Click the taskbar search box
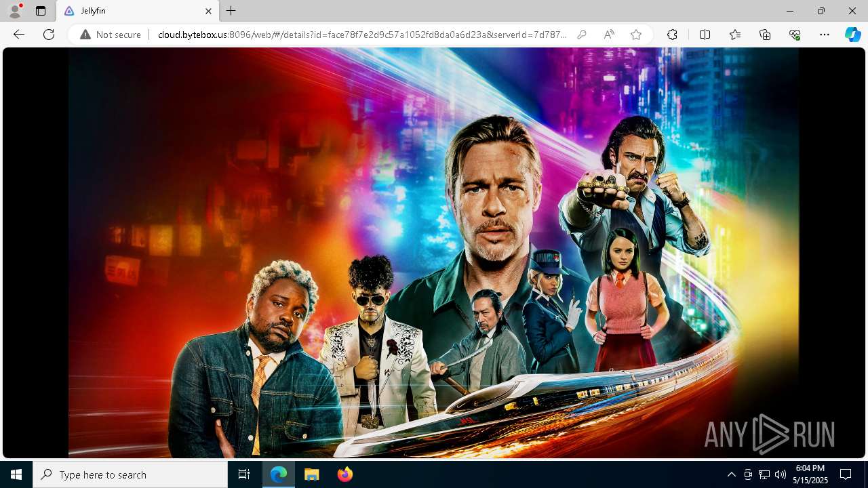868x488 pixels. [x=130, y=474]
